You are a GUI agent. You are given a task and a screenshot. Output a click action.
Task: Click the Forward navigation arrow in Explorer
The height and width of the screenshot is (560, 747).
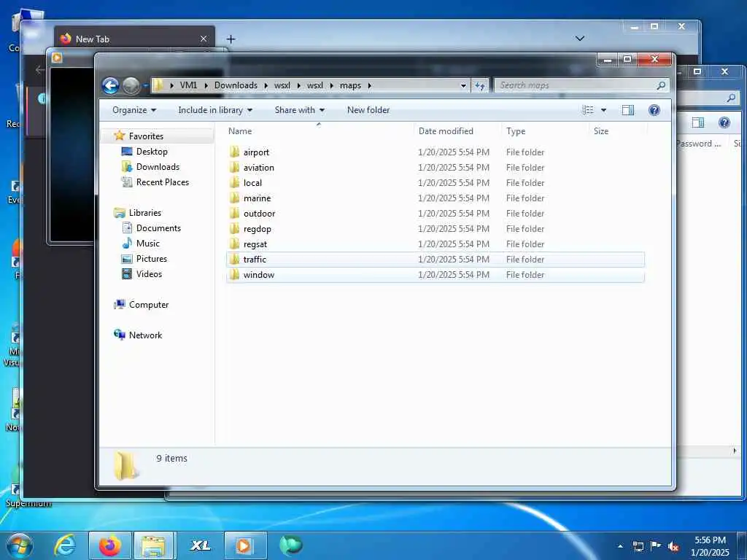pyautogui.click(x=131, y=86)
